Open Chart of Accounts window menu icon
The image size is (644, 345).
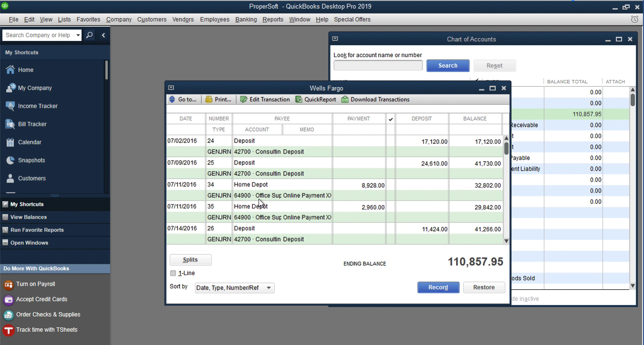point(335,39)
